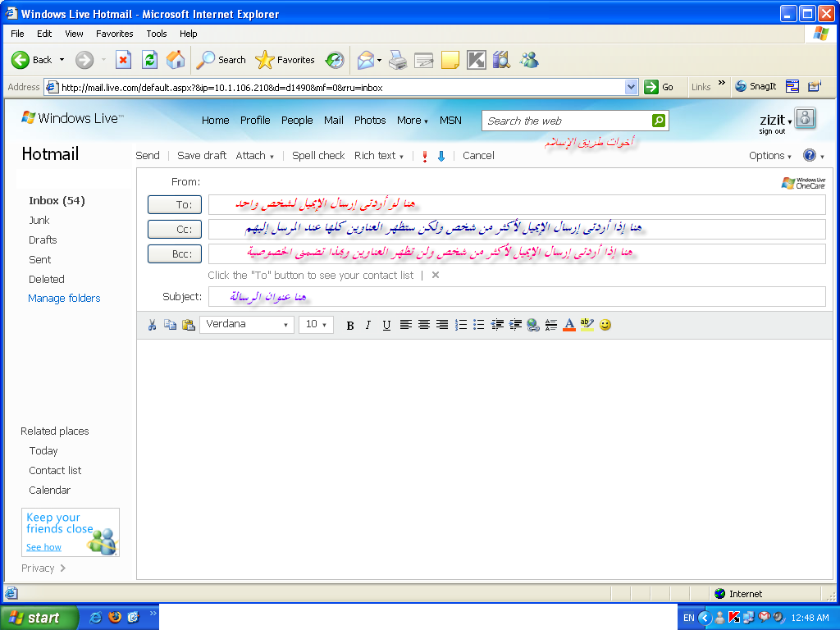840x630 pixels.
Task: Open the Edit menu
Action: point(44,33)
